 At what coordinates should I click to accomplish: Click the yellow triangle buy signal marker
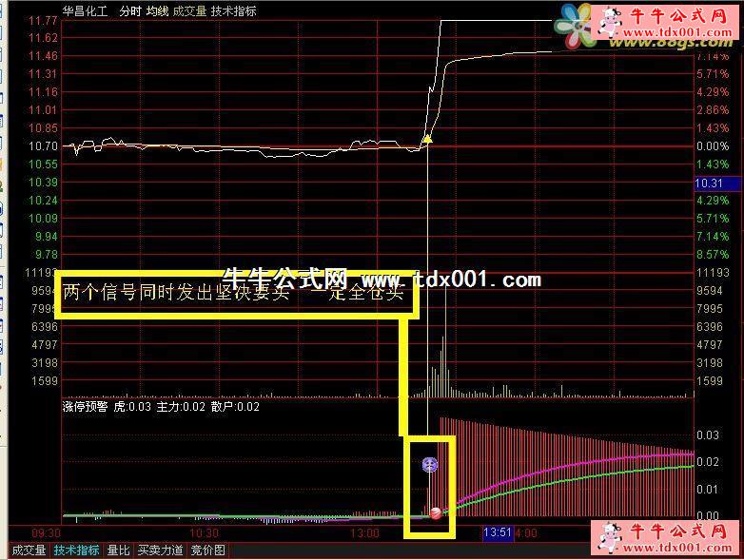click(427, 139)
